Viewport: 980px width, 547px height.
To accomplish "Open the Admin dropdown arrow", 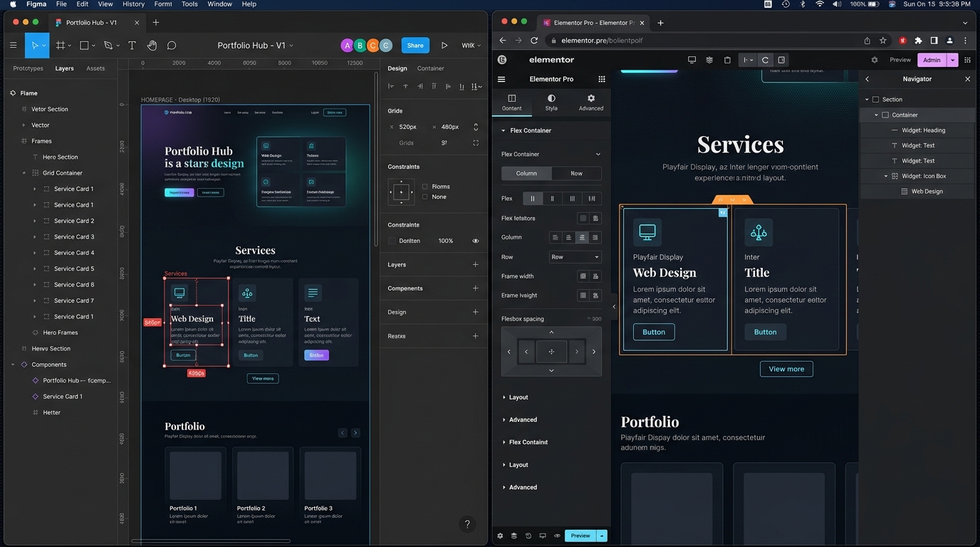I will (952, 60).
